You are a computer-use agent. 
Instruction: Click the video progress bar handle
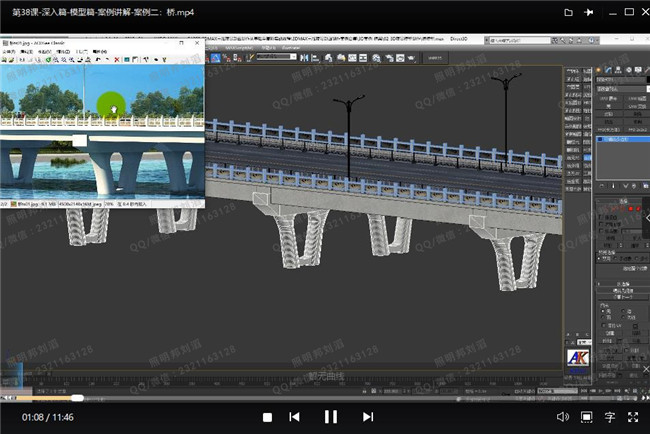77,398
